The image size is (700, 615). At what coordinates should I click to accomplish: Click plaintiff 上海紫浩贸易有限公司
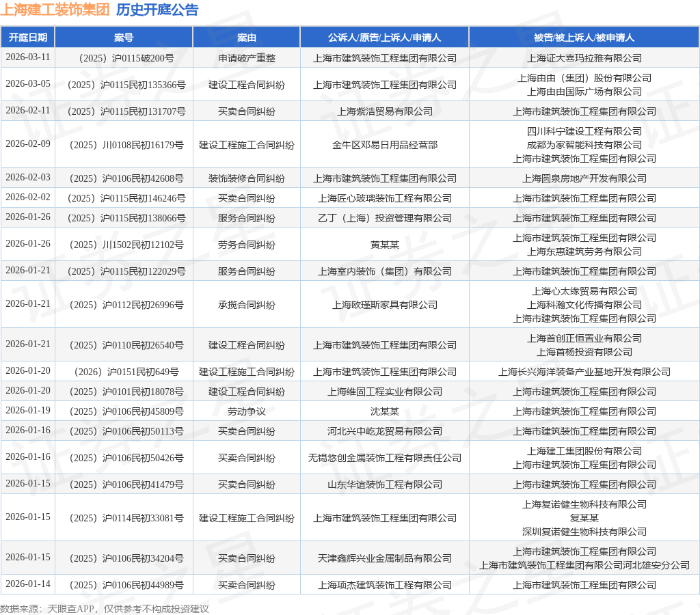click(x=384, y=111)
